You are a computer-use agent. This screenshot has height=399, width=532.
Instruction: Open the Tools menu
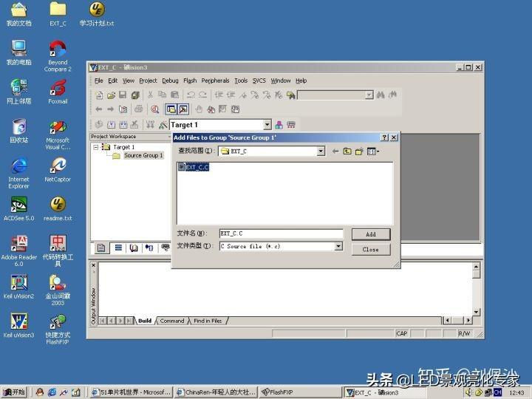coord(241,81)
